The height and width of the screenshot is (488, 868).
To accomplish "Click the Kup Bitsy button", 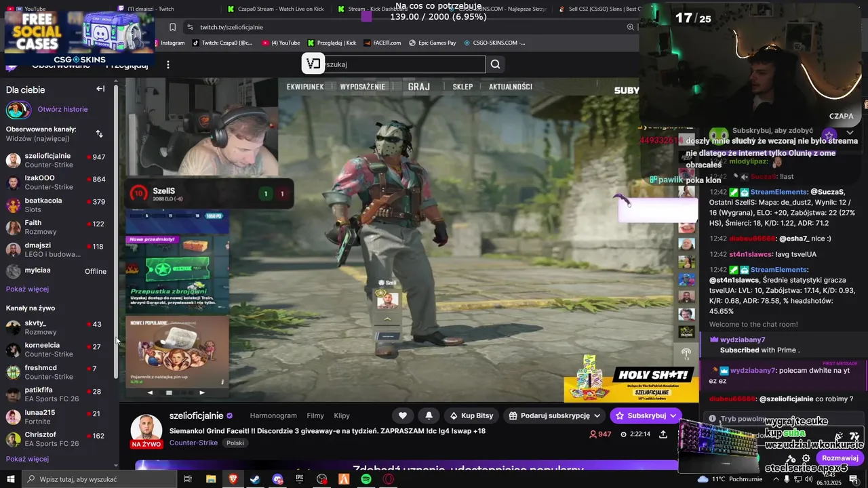I will [x=472, y=415].
